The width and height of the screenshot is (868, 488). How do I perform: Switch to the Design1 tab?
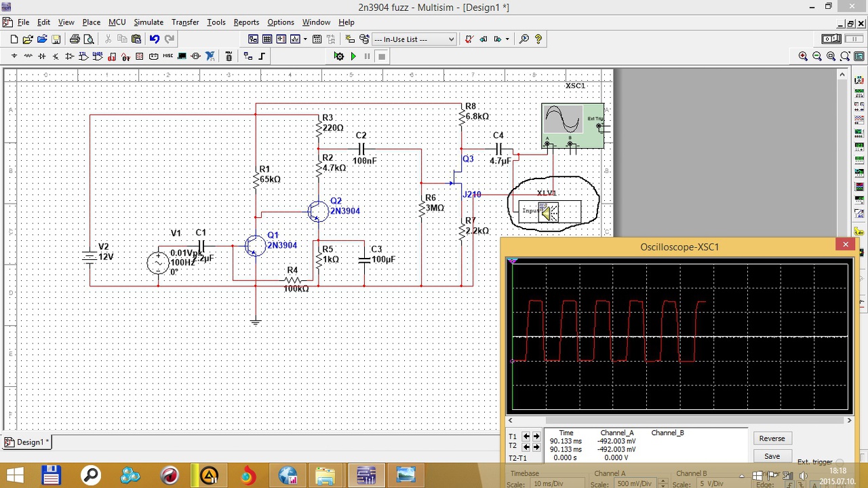click(x=26, y=443)
